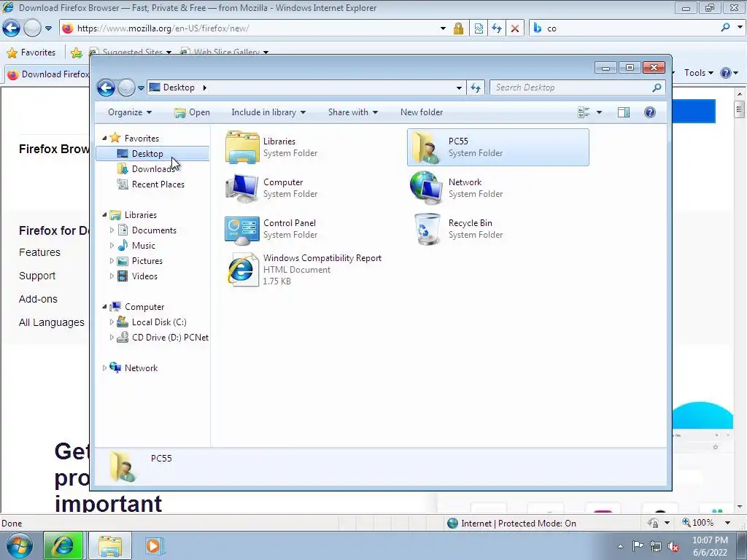Click Internet Explorer taskbar icon
The height and width of the screenshot is (560, 747).
tap(63, 545)
